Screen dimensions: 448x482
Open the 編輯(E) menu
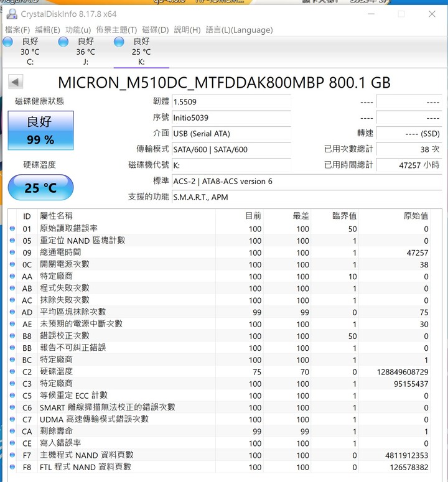(x=47, y=30)
